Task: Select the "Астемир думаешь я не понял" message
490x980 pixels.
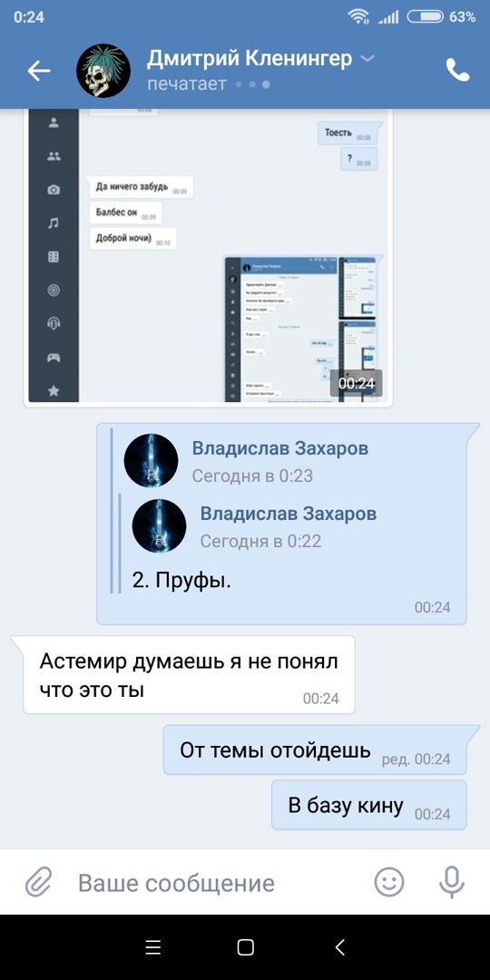Action: 189,675
